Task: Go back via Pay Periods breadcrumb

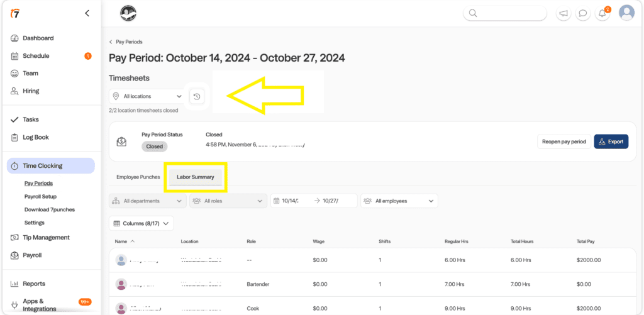Action: pos(128,41)
